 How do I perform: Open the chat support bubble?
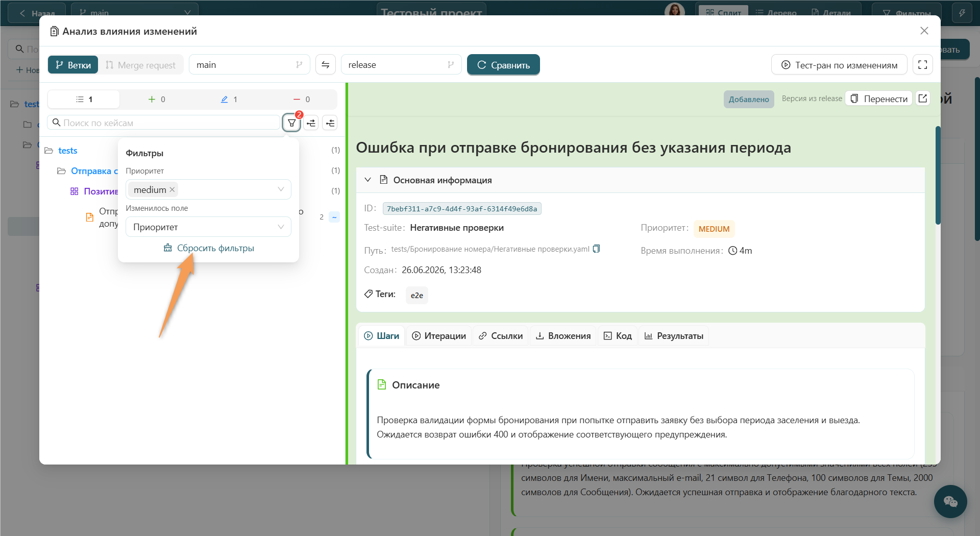coord(950,501)
